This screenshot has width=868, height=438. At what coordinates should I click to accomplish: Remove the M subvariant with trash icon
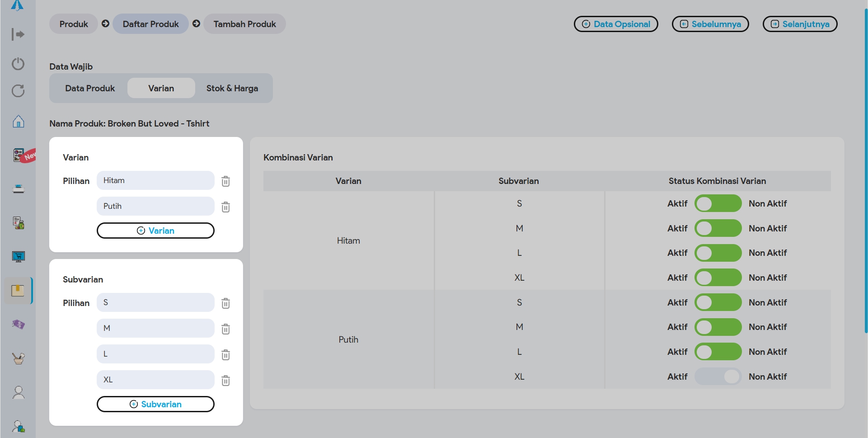[225, 329]
